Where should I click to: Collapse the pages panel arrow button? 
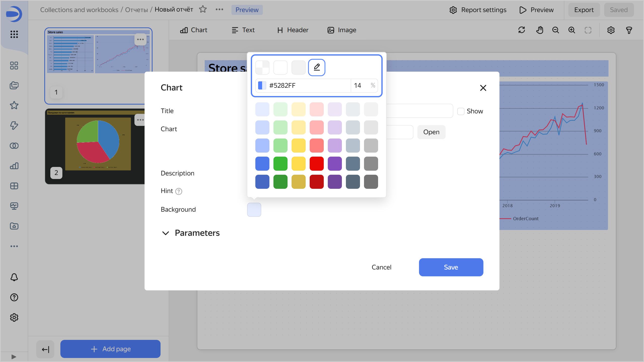coord(45,349)
